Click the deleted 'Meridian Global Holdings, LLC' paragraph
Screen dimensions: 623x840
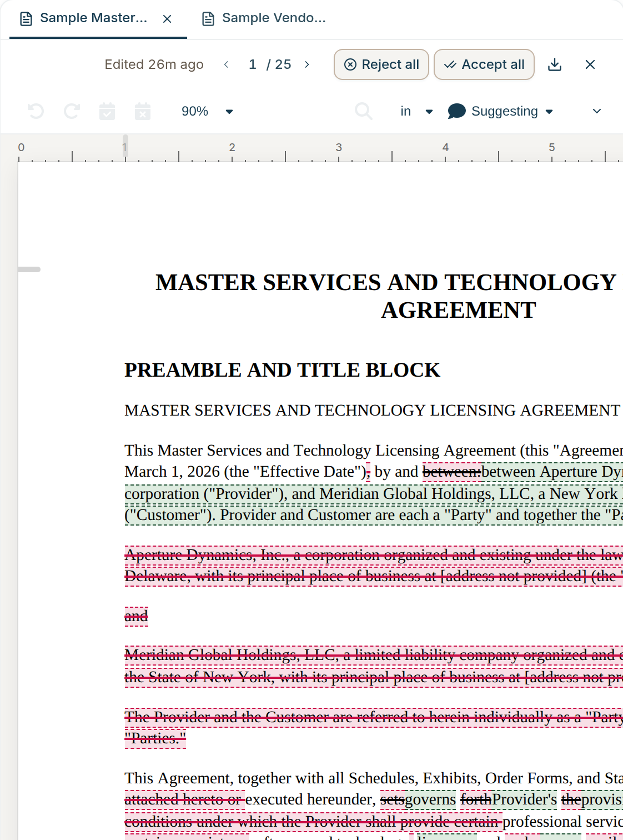coord(374,666)
